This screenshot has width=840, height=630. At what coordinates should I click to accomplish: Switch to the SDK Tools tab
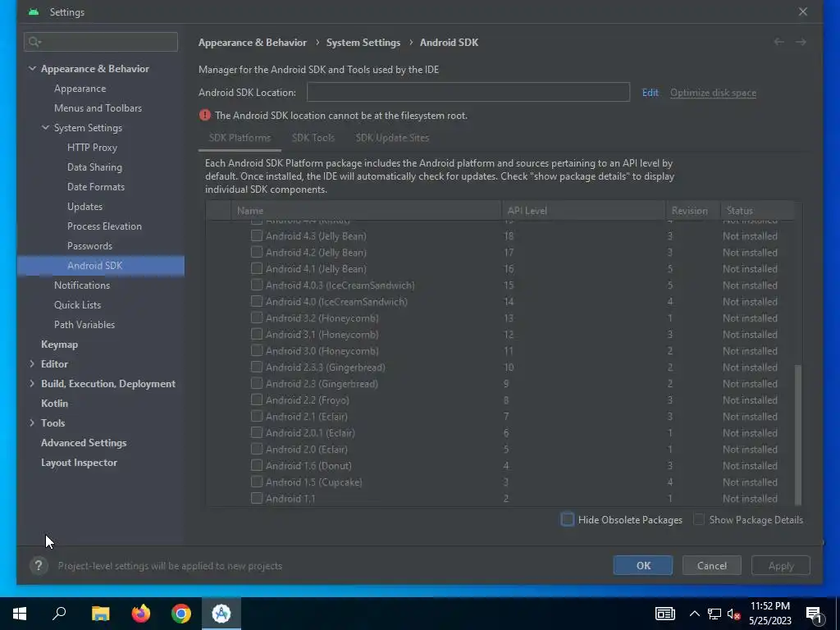(x=313, y=138)
